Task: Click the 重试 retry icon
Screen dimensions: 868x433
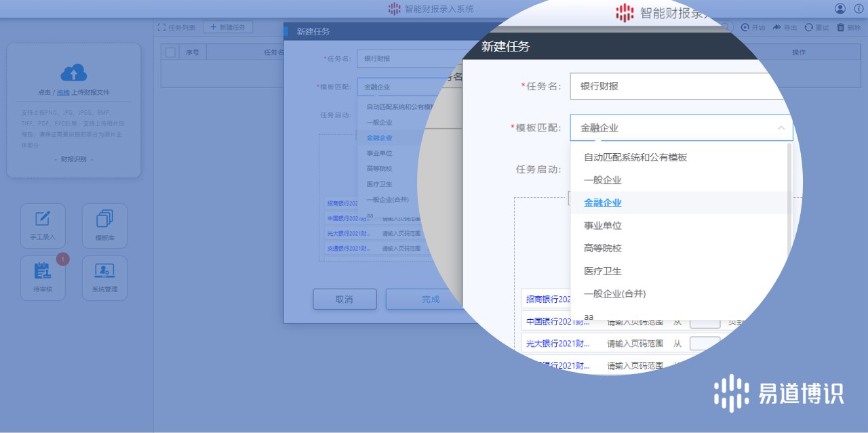Action: [809, 28]
